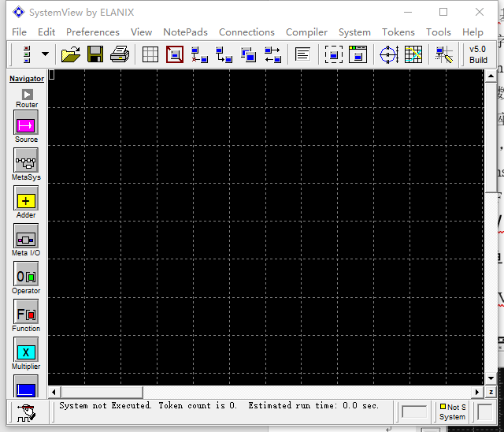Open the NotePads menu
This screenshot has width=504, height=432.
pyautogui.click(x=185, y=32)
